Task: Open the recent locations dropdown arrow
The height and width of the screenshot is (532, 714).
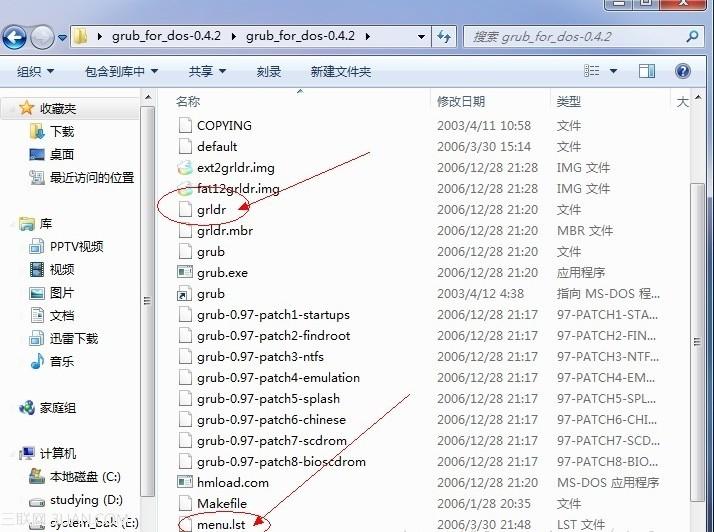Action: pyautogui.click(x=62, y=37)
